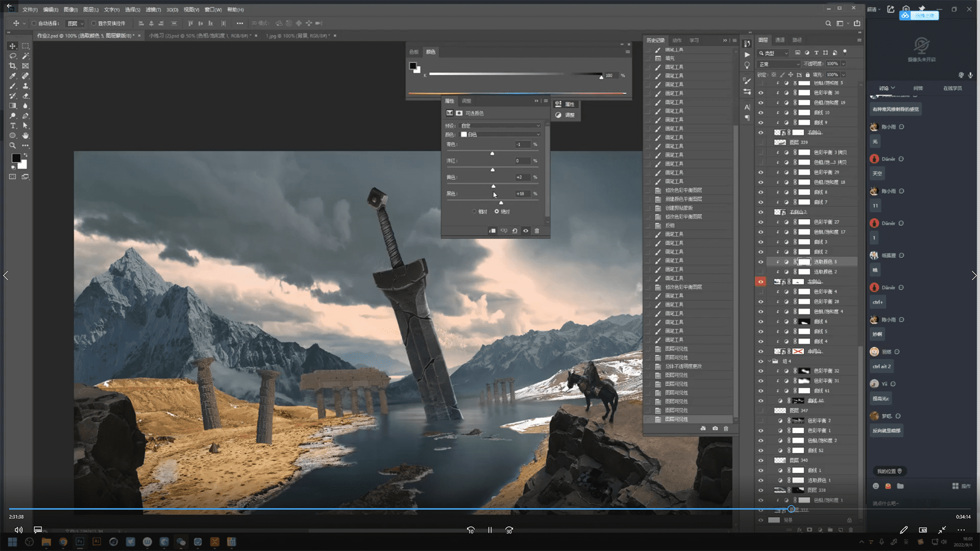
Task: Hide the 曲线 10 layer
Action: tap(761, 113)
